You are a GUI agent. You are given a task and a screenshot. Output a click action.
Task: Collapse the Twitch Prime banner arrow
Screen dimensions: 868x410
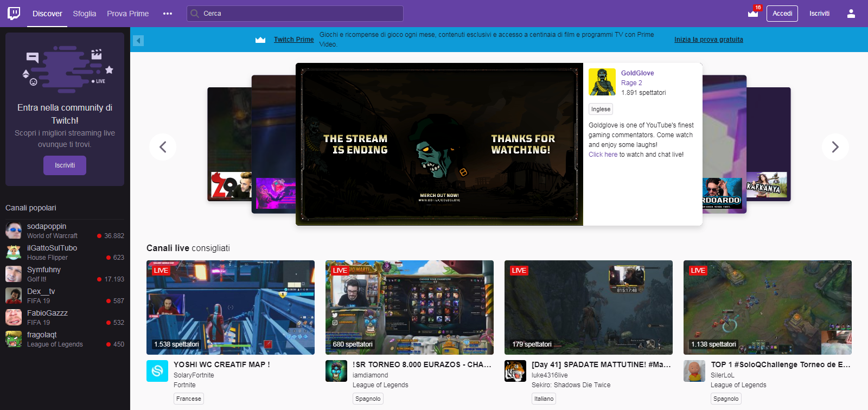click(x=139, y=41)
